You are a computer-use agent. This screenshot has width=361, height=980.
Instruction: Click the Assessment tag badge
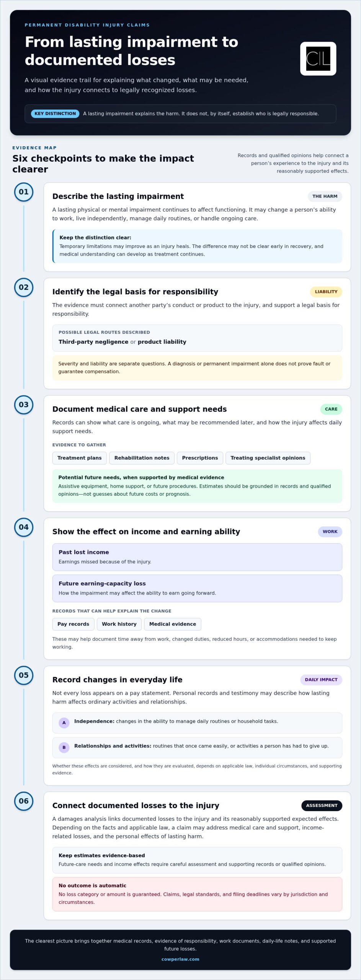322,805
